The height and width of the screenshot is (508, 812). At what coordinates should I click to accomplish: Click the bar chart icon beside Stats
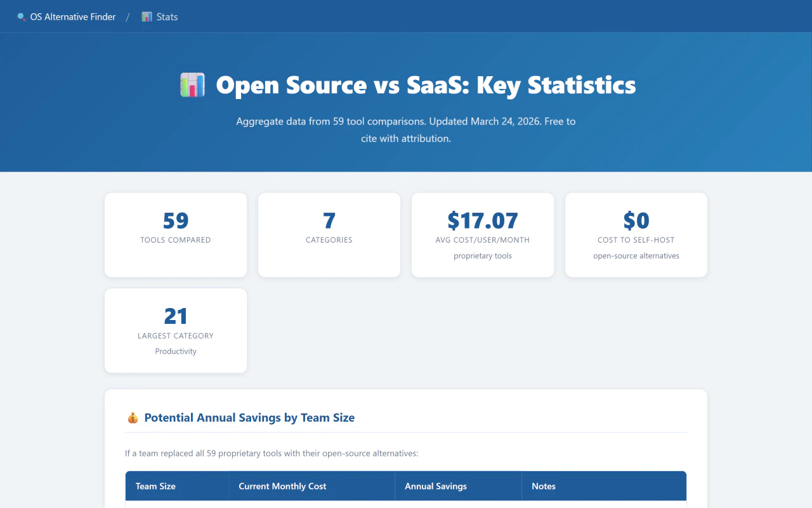[x=147, y=17]
